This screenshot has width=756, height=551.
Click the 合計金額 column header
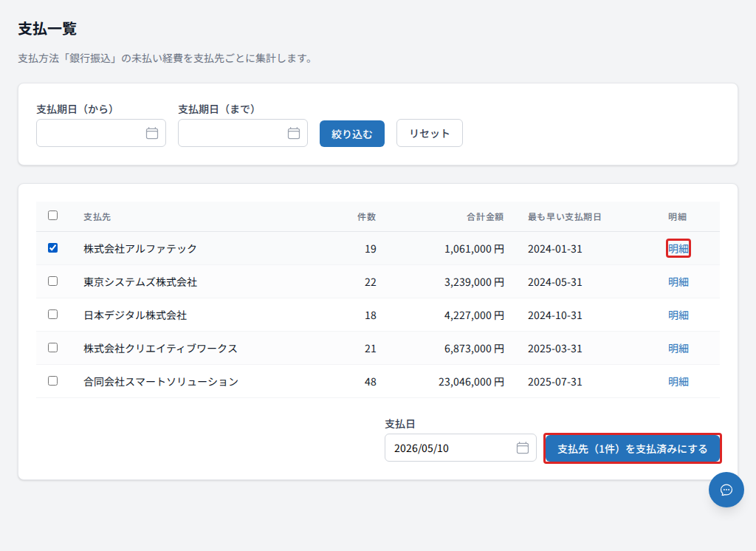pyautogui.click(x=485, y=217)
